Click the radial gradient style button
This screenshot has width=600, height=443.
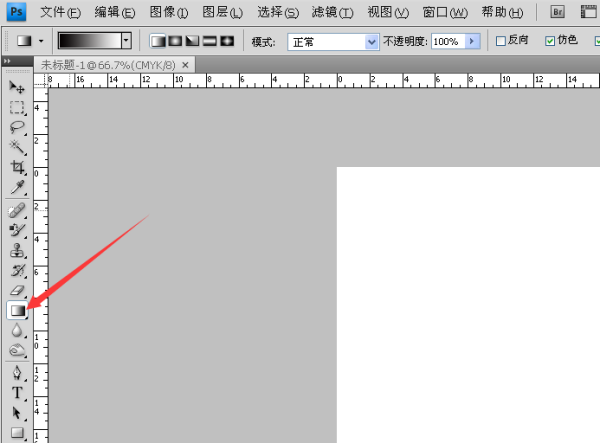point(175,41)
